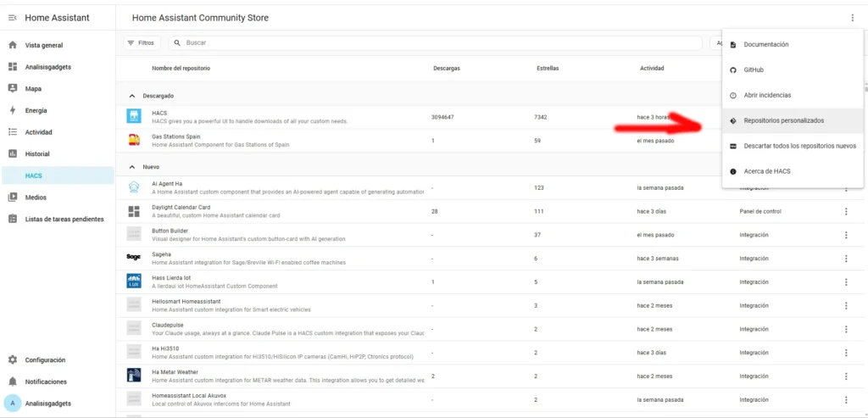Viewport: 868px width, 418px height.
Task: Open options menu for Ha Metar Weather row
Action: click(x=846, y=376)
